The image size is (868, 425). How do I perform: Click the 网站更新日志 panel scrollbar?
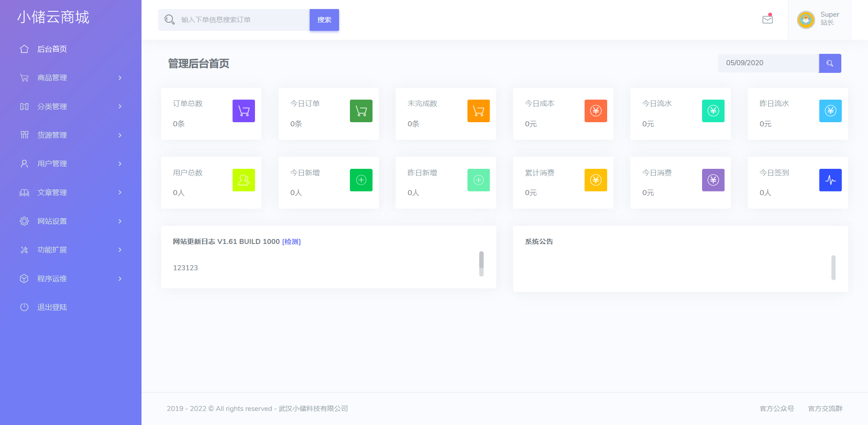click(x=481, y=263)
